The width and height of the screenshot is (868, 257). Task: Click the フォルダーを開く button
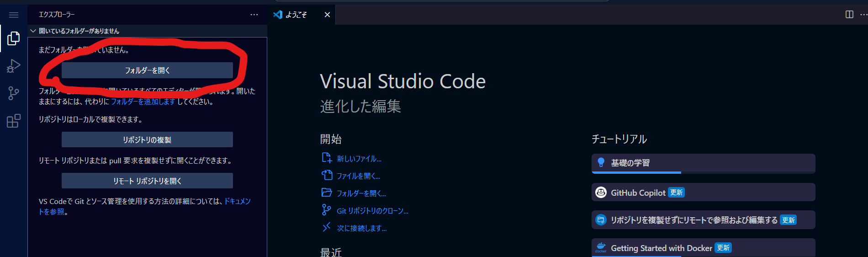147,70
